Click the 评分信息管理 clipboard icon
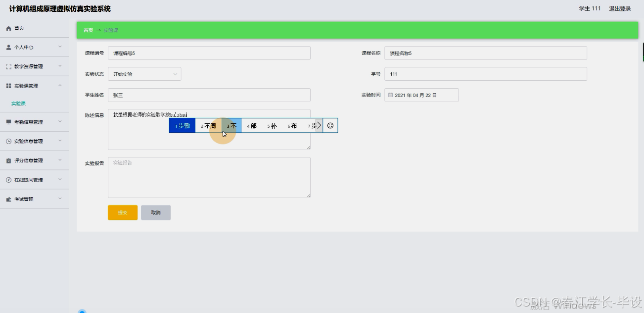This screenshot has height=313, width=644. pyautogui.click(x=7, y=160)
